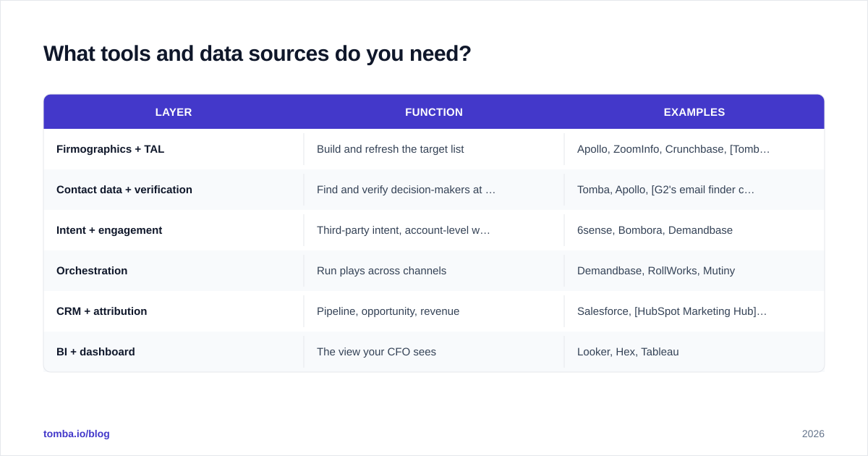Click 'Contact data + verification' cell
The height and width of the screenshot is (456, 868).
click(x=174, y=190)
